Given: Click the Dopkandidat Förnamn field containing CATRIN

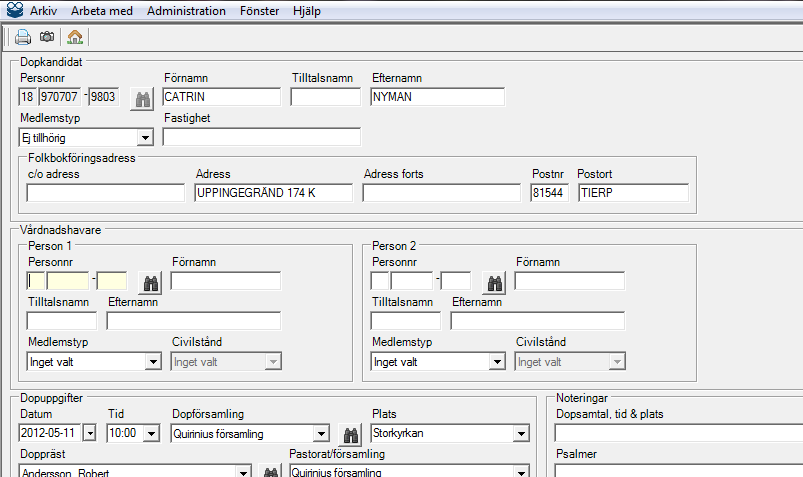Looking at the screenshot, I should 222,97.
